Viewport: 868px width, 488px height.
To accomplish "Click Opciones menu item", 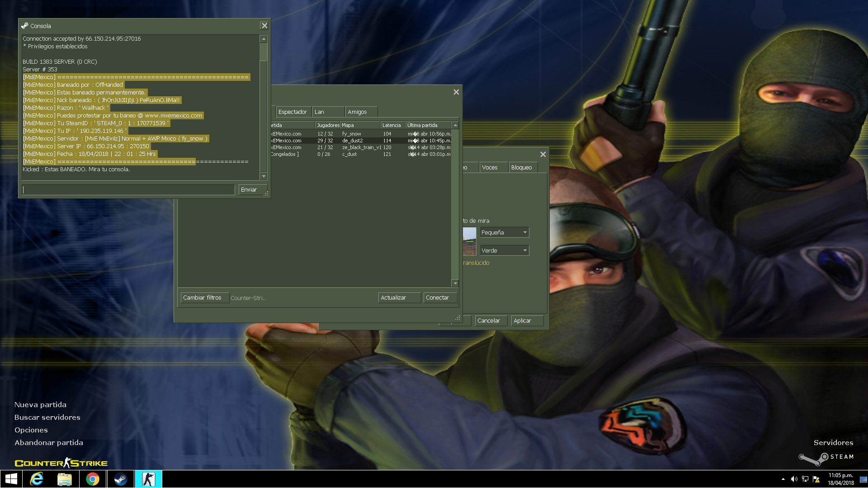I will click(31, 430).
